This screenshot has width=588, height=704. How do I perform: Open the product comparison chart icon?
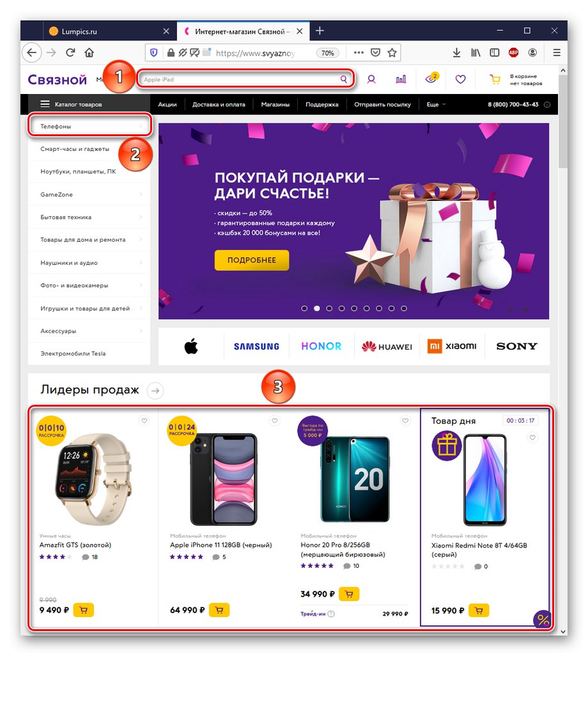[401, 79]
